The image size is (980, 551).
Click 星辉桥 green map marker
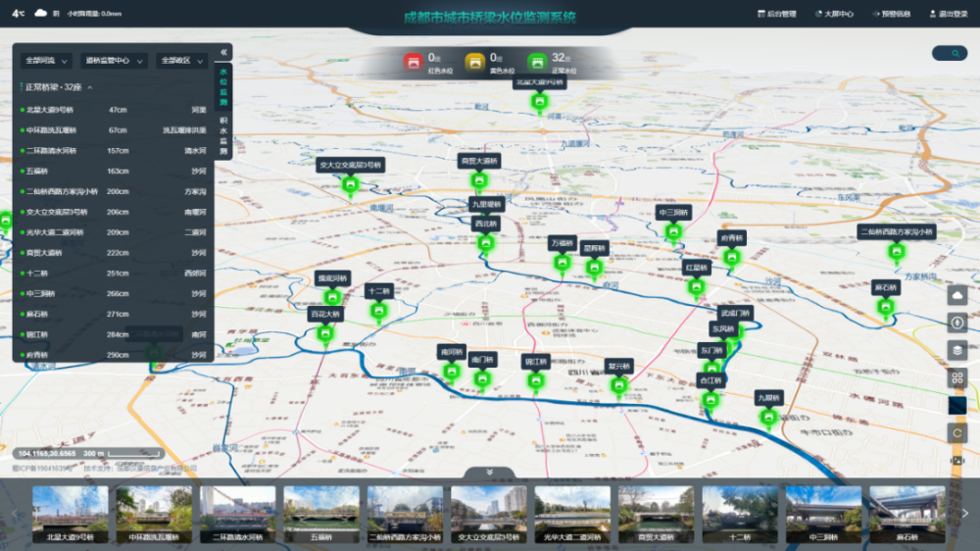click(594, 269)
